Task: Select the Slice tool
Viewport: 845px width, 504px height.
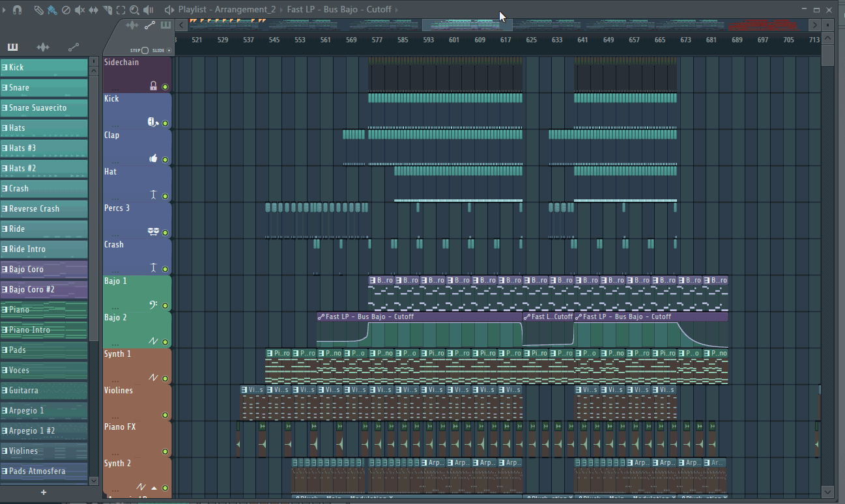Action: point(107,10)
